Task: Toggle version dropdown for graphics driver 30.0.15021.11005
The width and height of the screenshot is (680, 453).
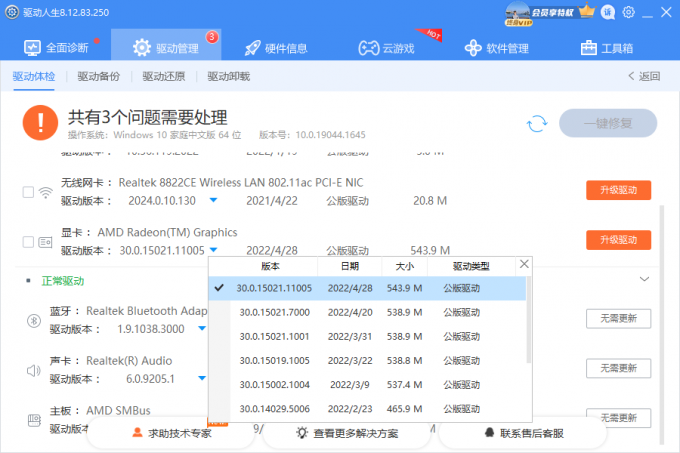Action: pyautogui.click(x=213, y=250)
